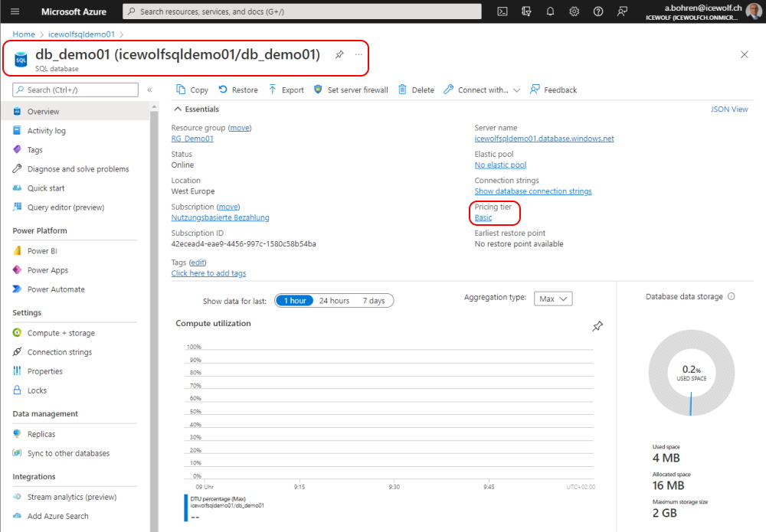Open Tags in the sidebar

75,150
